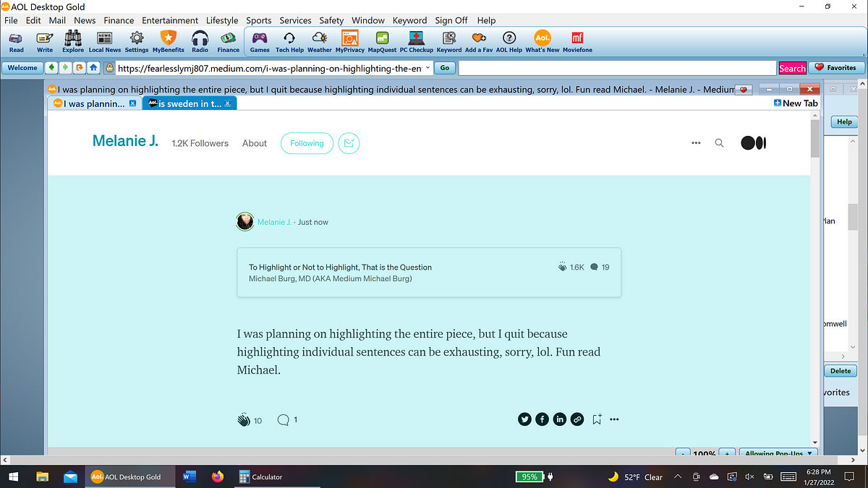Click the Following button
This screenshot has height=488, width=868.
coord(307,143)
